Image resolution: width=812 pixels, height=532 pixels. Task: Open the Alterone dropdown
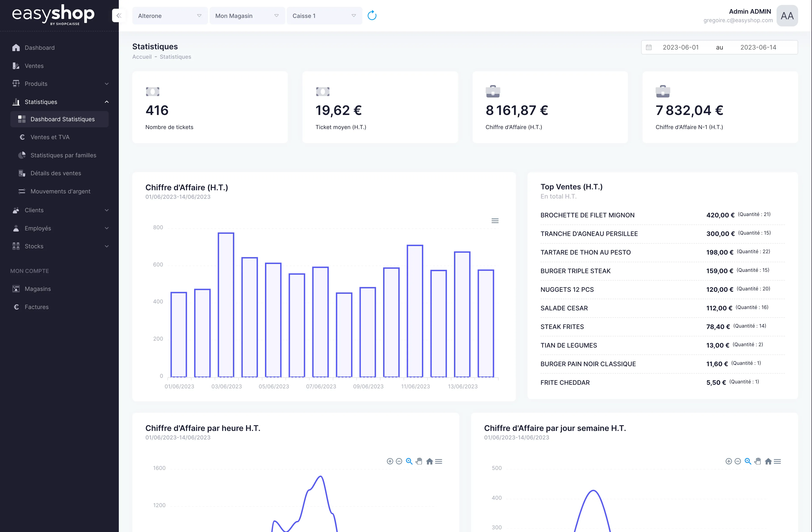pyautogui.click(x=169, y=16)
